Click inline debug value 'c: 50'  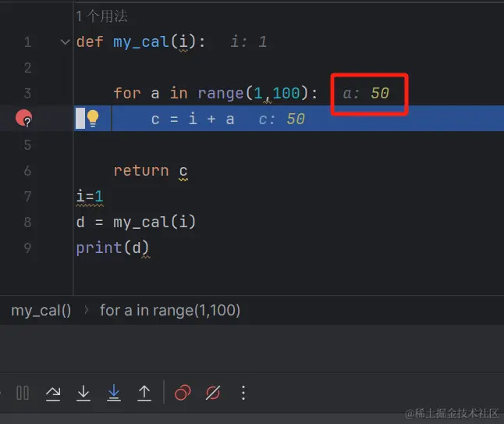(x=282, y=119)
